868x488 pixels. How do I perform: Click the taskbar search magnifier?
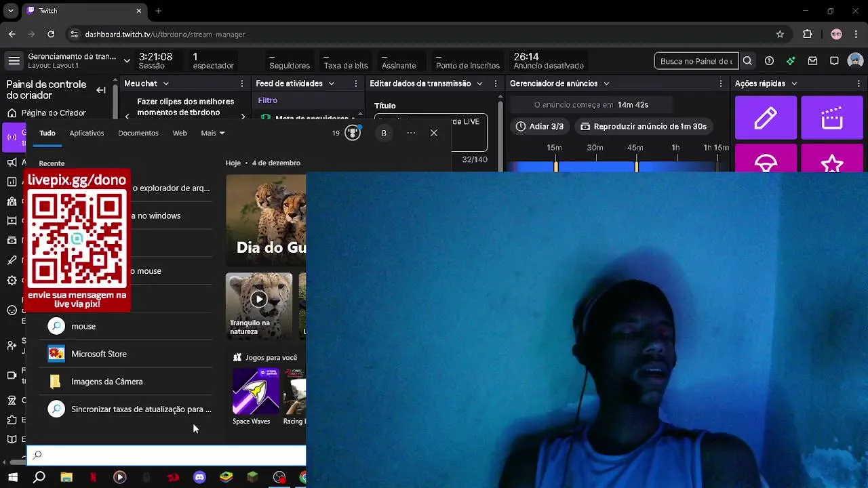[39, 478]
